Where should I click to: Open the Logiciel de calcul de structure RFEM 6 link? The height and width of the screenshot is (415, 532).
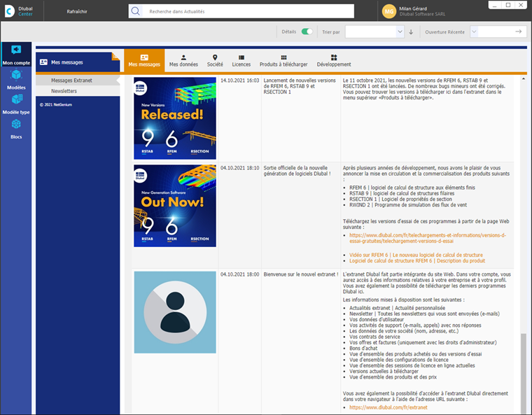(x=417, y=260)
